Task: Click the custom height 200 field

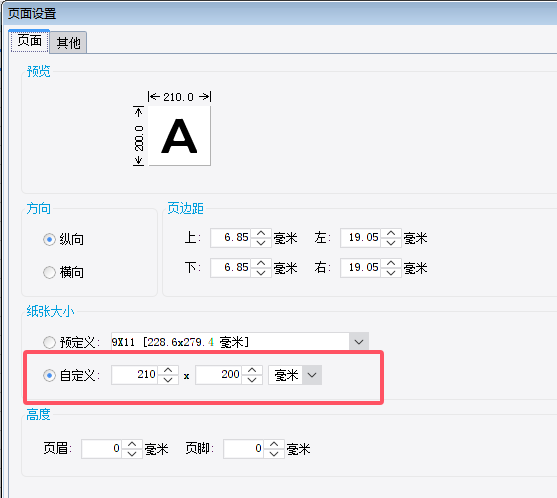Action: [219, 375]
